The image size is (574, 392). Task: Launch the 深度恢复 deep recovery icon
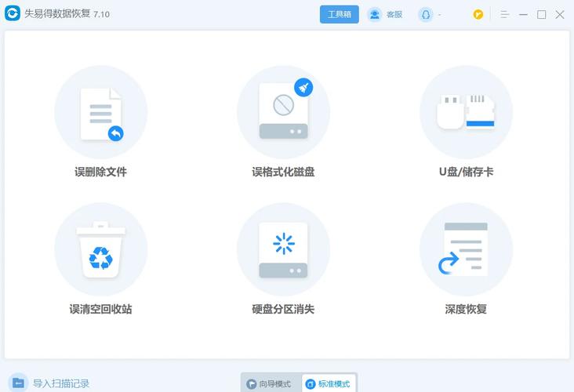click(x=466, y=249)
